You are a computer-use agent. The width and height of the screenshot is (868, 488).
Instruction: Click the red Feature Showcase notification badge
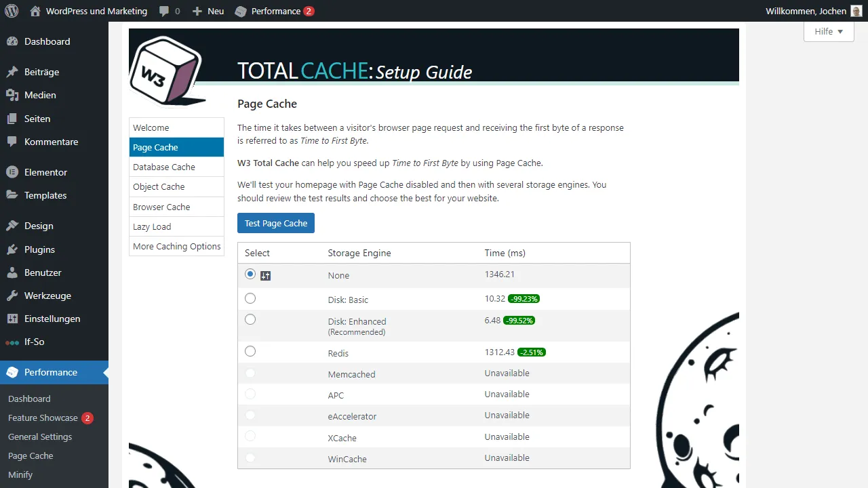point(87,418)
